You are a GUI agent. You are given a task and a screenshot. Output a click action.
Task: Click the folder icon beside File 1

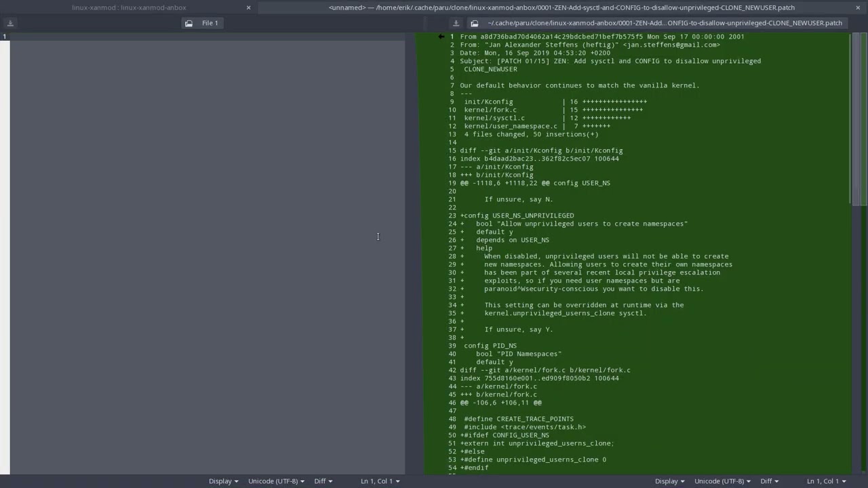[189, 23]
